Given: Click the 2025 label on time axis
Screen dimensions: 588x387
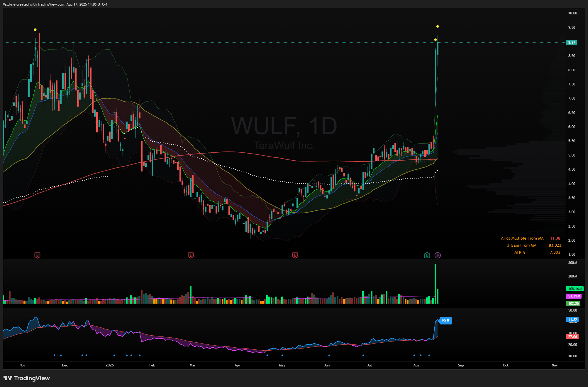Looking at the screenshot, I should [x=109, y=365].
